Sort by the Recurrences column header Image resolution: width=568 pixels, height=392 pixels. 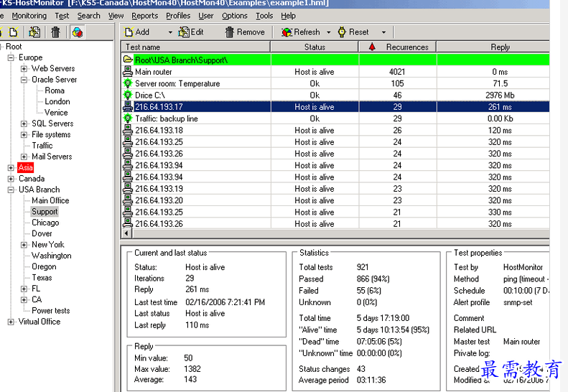(397, 47)
